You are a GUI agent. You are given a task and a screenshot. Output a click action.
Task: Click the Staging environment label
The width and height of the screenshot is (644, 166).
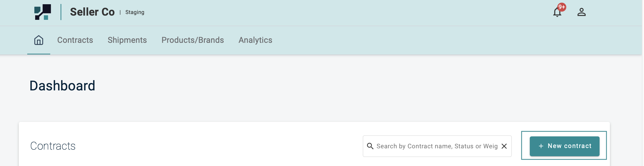pyautogui.click(x=135, y=12)
